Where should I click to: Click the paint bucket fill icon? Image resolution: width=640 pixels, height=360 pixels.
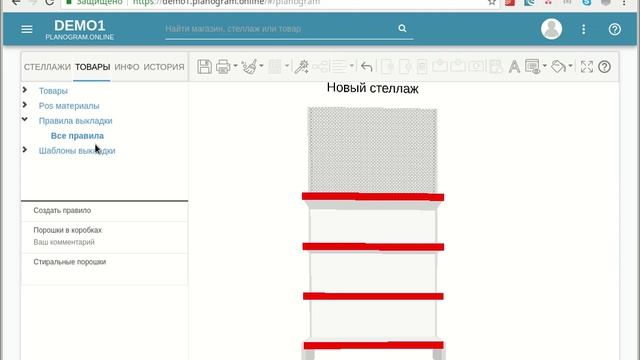[558, 67]
